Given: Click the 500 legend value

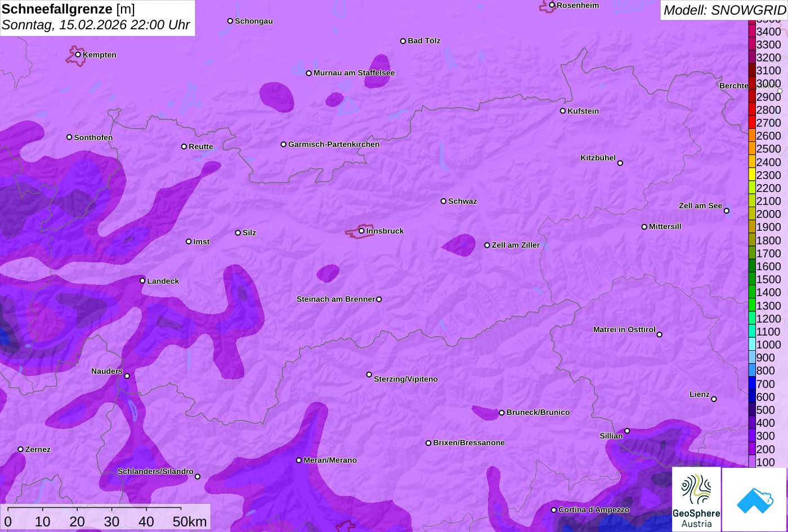Looking at the screenshot, I should click(765, 410).
